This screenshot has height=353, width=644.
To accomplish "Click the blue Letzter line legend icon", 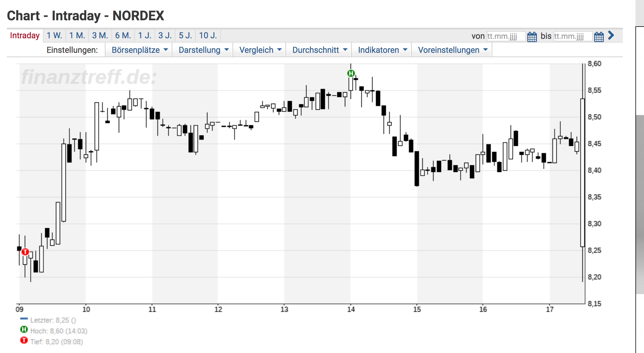I will coord(24,319).
